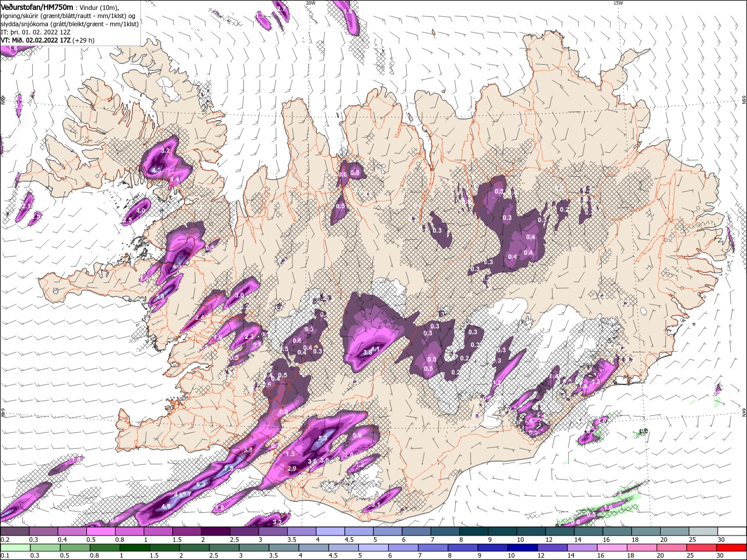Click the 20W longitude label
747x560 pixels.
310,3
